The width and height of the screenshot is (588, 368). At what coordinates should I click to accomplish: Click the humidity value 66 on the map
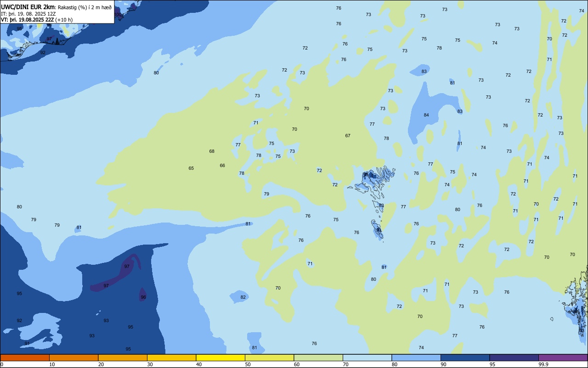(222, 166)
